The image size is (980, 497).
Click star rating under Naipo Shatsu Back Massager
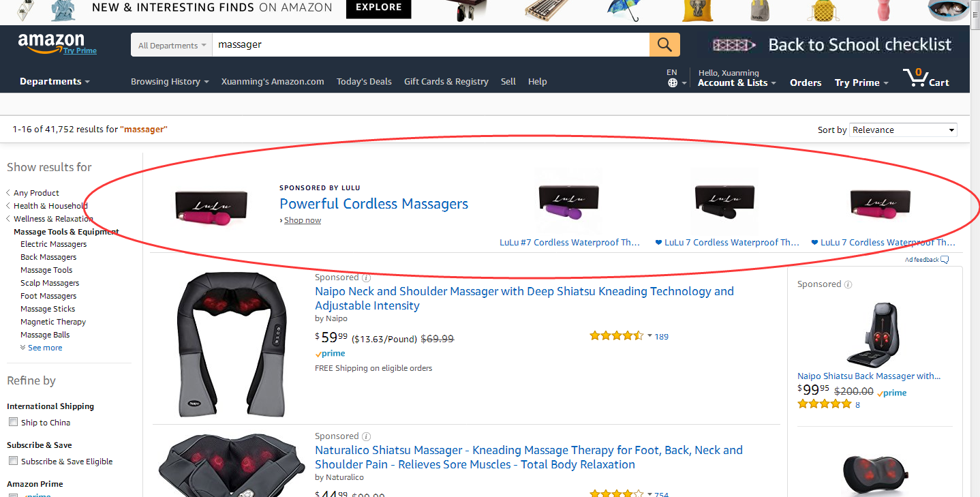click(x=824, y=404)
